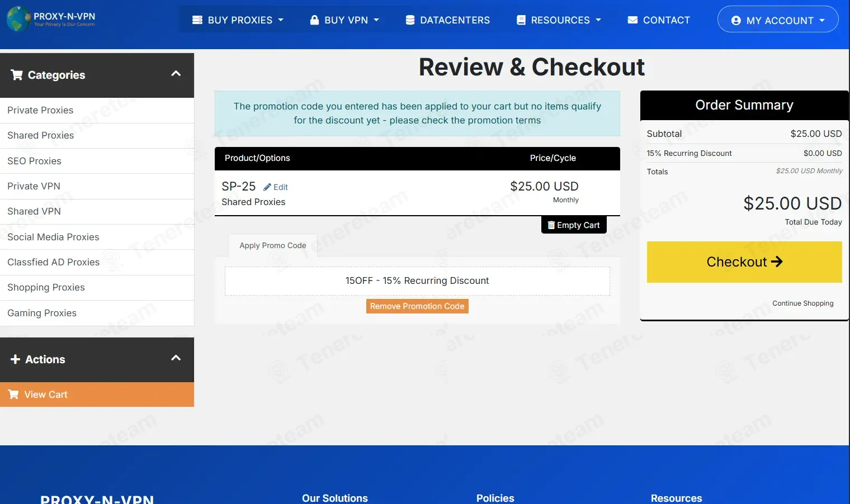This screenshot has width=850, height=504.
Task: Click the 15OFF promo code box
Action: click(x=417, y=281)
